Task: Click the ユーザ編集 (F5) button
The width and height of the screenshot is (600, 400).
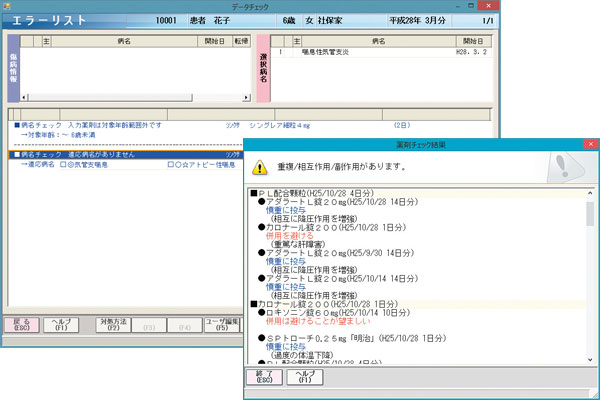Action: tap(222, 325)
